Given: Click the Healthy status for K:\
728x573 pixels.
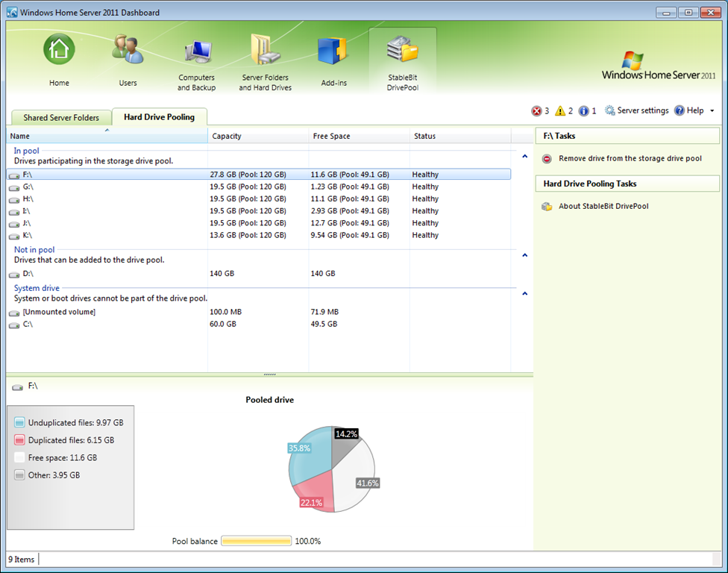Looking at the screenshot, I should pyautogui.click(x=425, y=235).
